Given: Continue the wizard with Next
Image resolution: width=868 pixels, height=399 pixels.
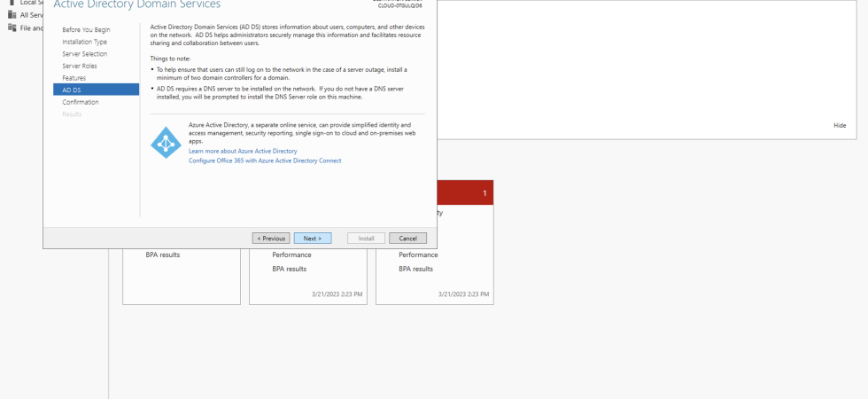Looking at the screenshot, I should click(x=313, y=239).
